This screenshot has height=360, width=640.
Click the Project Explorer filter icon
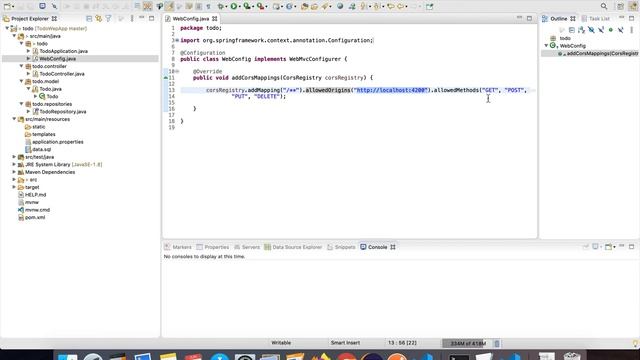tap(108, 19)
